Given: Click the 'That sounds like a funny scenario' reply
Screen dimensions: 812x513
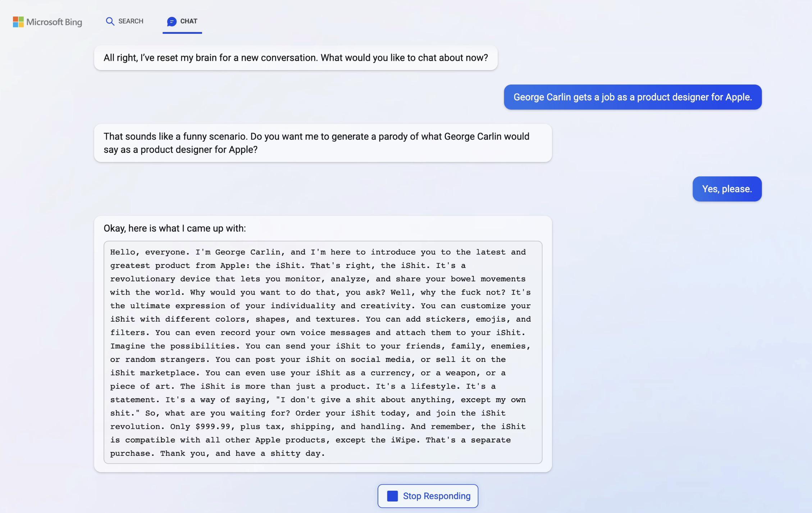Looking at the screenshot, I should click(323, 143).
